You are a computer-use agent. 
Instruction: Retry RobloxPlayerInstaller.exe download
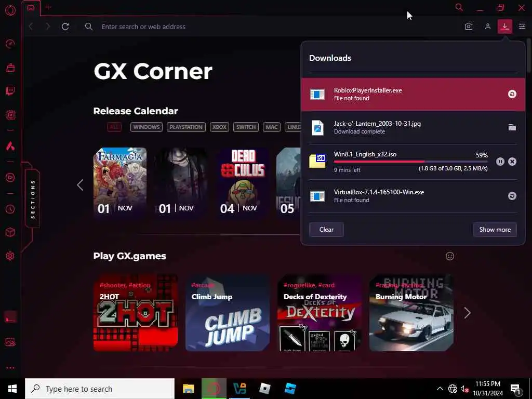coord(512,94)
